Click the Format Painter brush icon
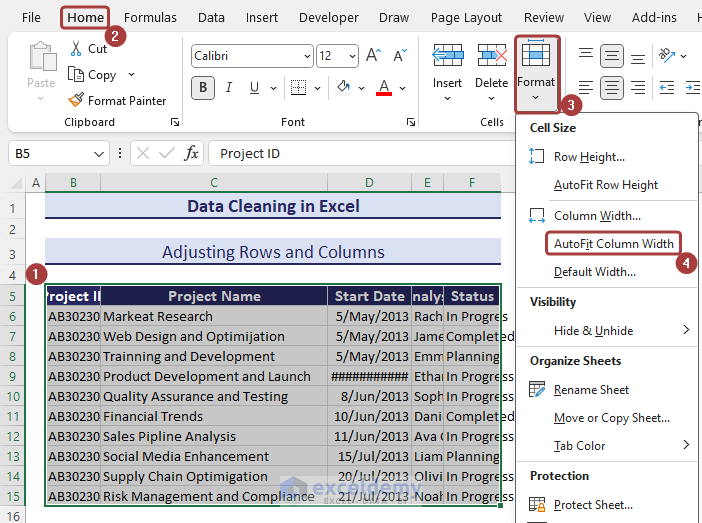 pyautogui.click(x=76, y=100)
